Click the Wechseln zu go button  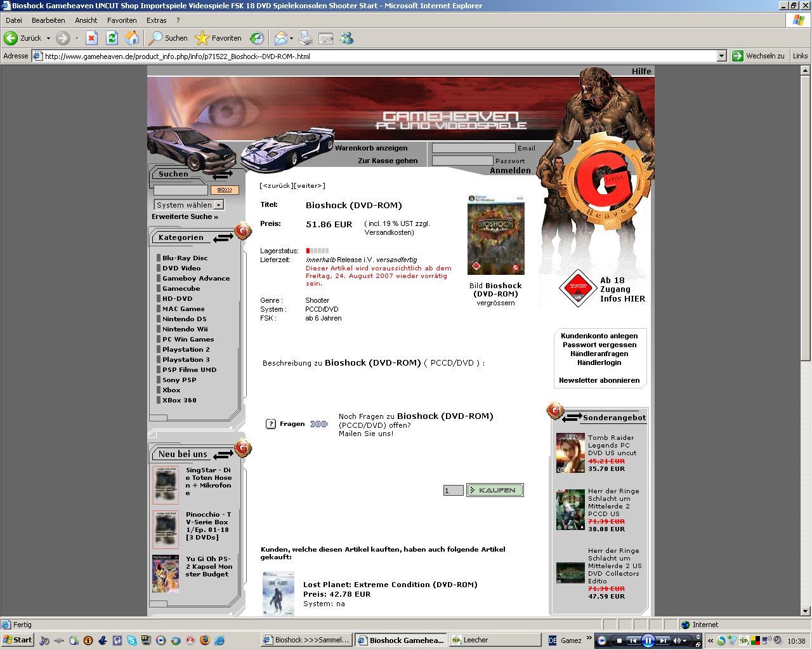pyautogui.click(x=758, y=56)
